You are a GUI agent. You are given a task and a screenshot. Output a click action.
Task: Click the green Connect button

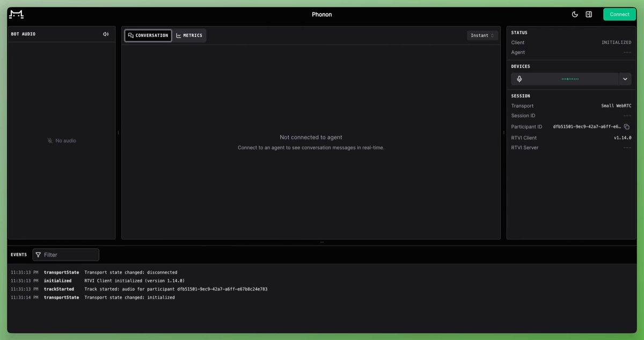(x=619, y=15)
